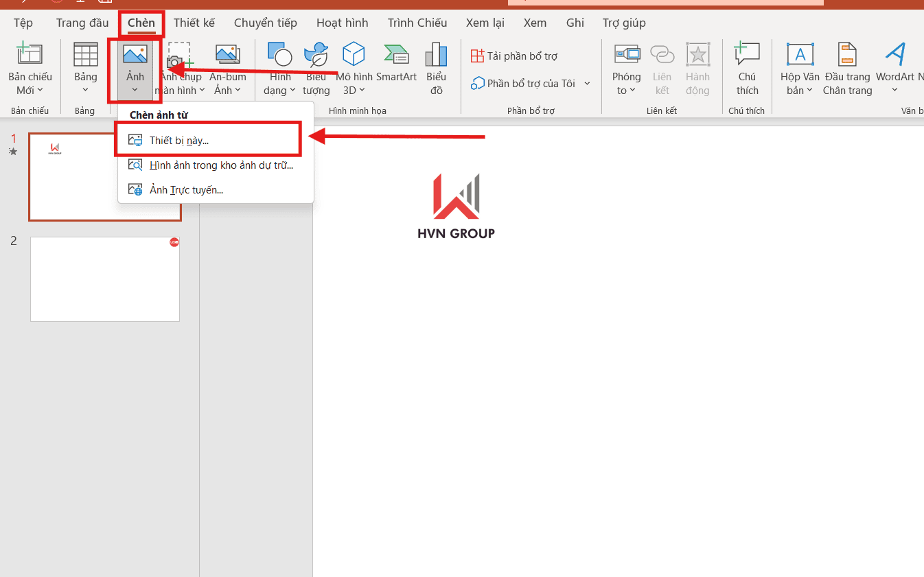Insert a Hộp Văn bản text box
This screenshot has height=577, width=924.
[800, 55]
